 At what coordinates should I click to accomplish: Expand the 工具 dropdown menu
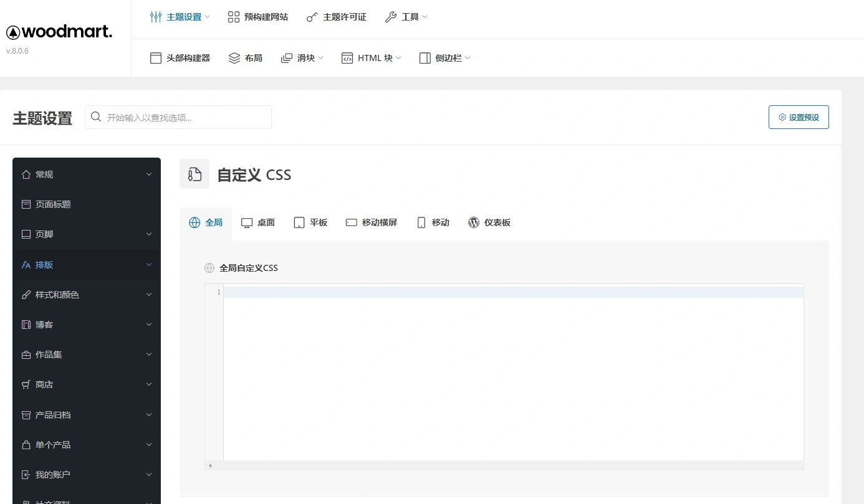pyautogui.click(x=406, y=17)
